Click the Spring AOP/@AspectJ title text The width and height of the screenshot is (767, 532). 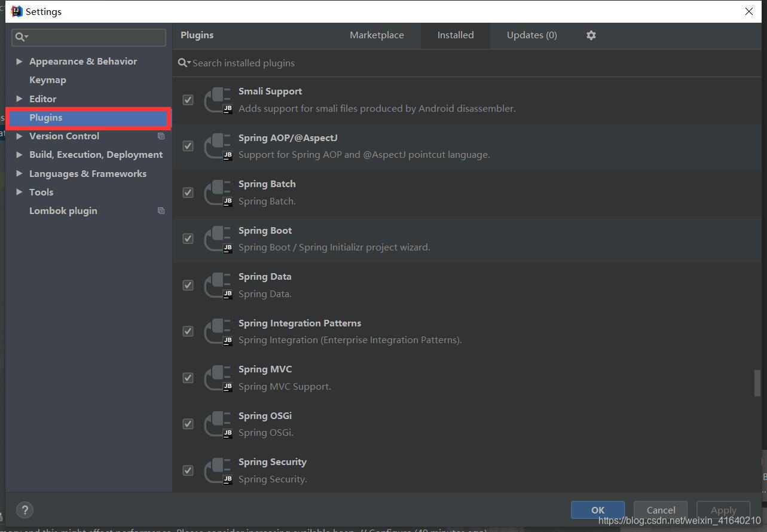[x=288, y=138]
